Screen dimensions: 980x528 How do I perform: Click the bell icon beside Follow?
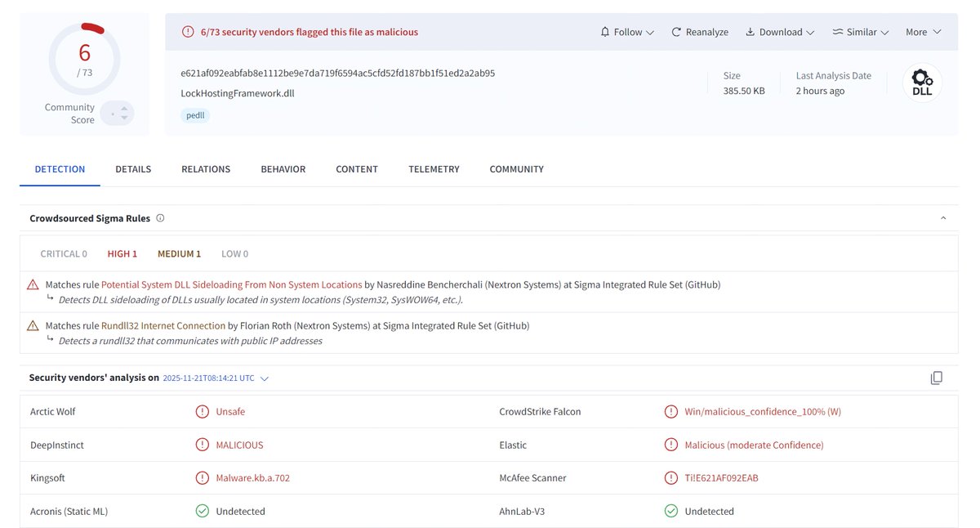click(x=606, y=31)
